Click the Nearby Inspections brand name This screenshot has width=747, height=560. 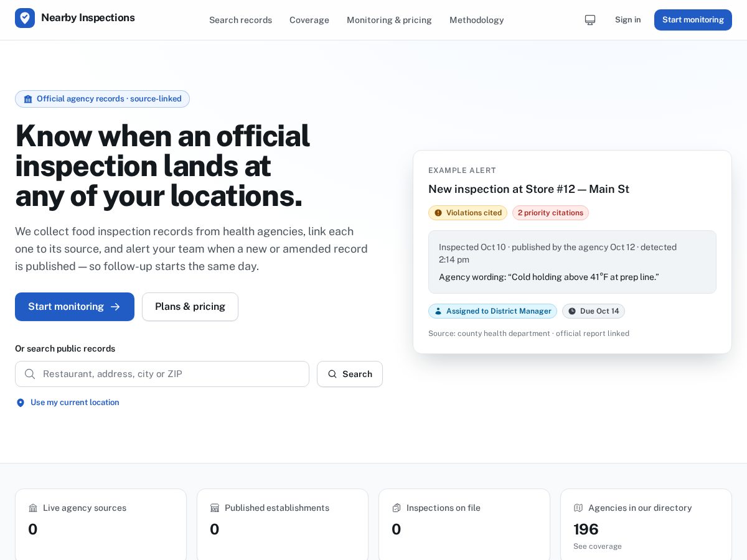[x=88, y=17]
